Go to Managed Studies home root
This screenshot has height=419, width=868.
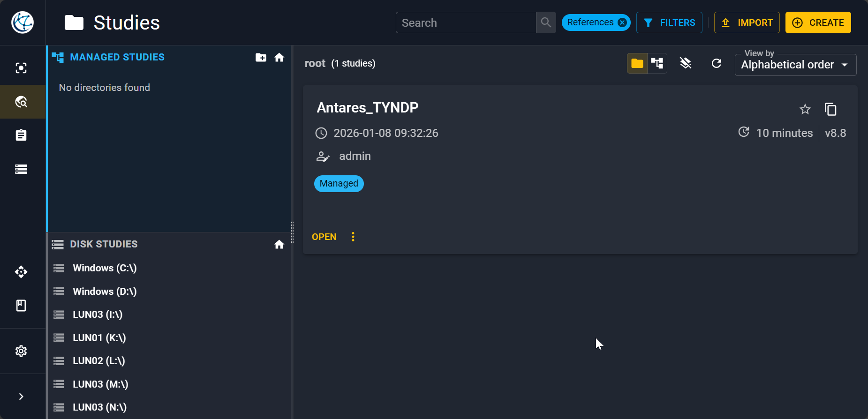[x=279, y=57]
